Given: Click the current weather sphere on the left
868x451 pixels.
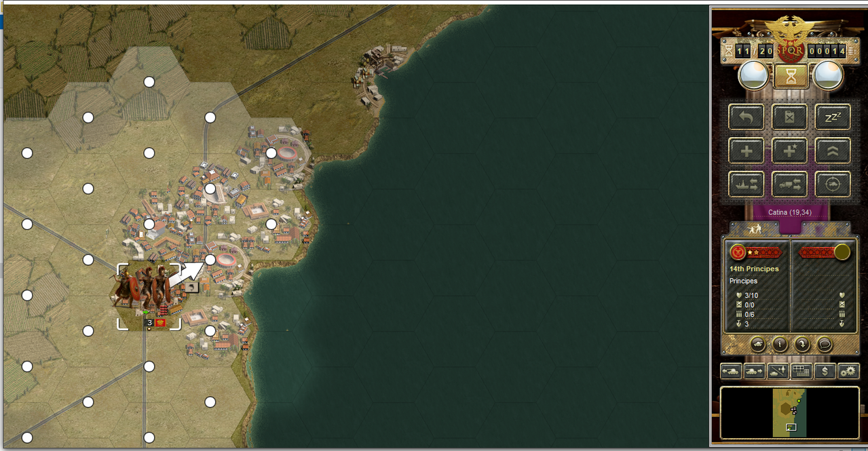Looking at the screenshot, I should tap(753, 75).
